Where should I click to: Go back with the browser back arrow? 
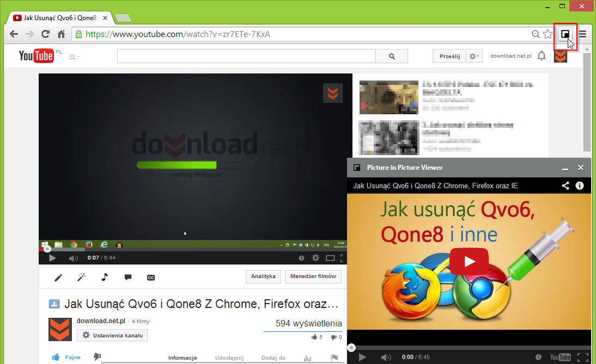14,34
